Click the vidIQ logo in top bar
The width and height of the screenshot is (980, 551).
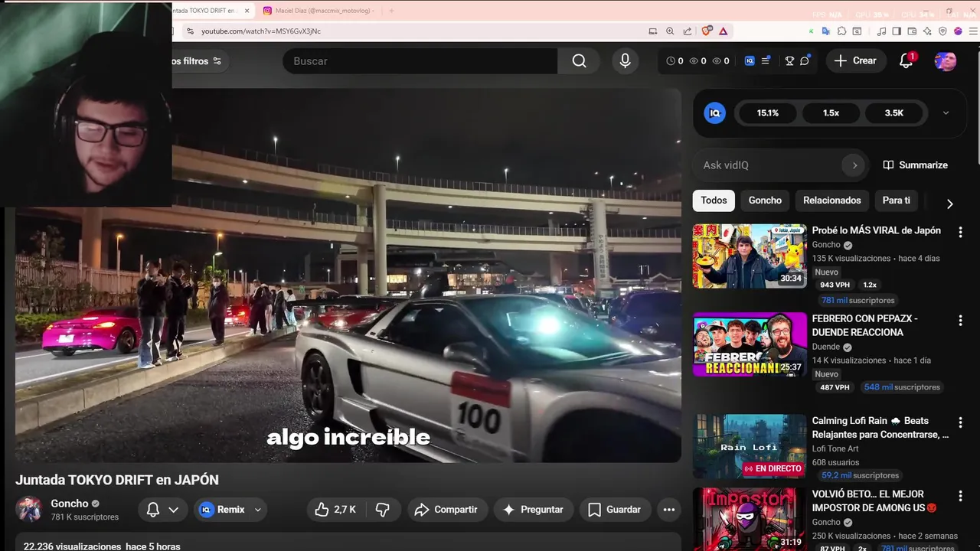coord(750,61)
